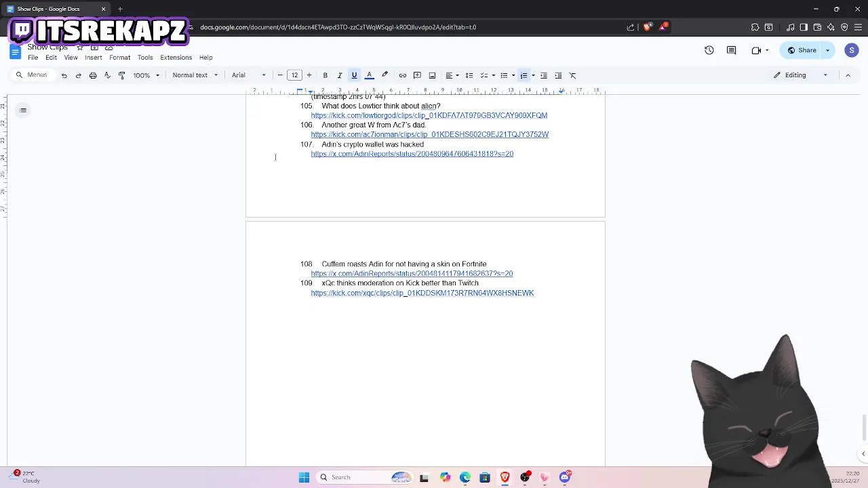This screenshot has width=868, height=488.
Task: Apply text color to selection
Action: (x=370, y=75)
